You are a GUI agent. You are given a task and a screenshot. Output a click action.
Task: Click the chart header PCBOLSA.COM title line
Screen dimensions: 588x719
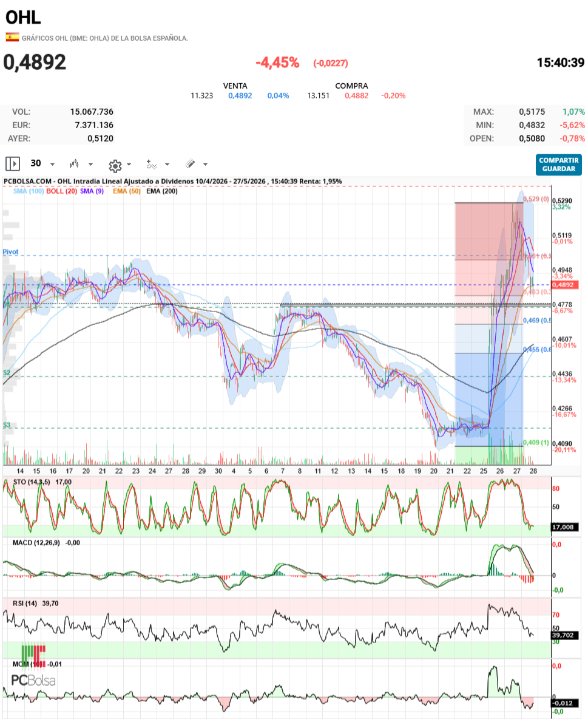(173, 182)
